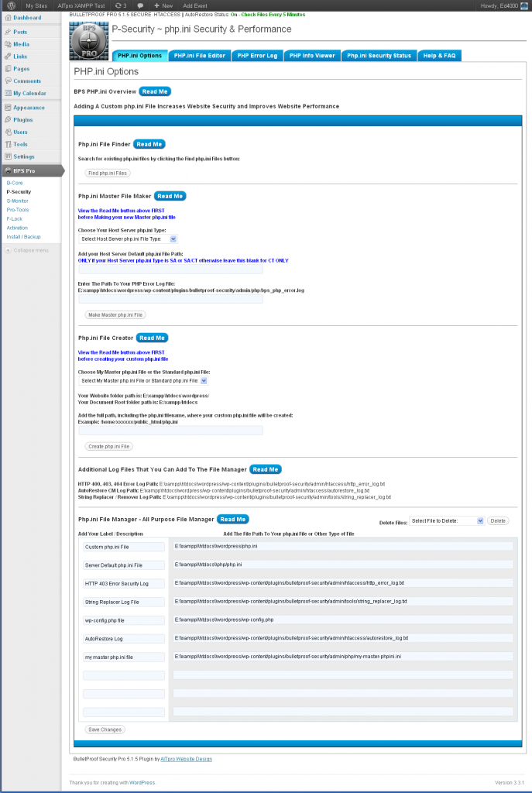Open Select My Master or Standard php.ini dropdown
The image size is (532, 793).
tap(143, 381)
